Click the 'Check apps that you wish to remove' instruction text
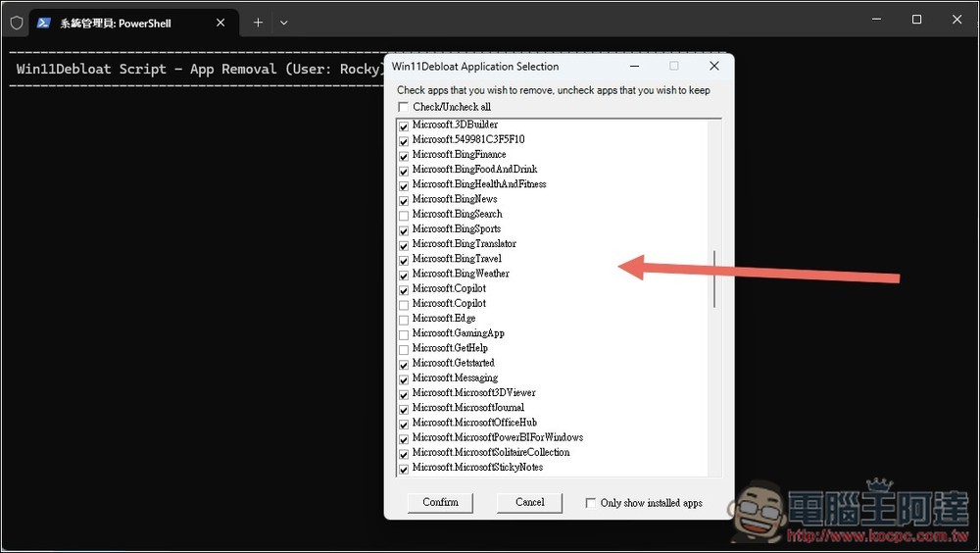Viewport: 980px width, 553px height. (x=553, y=90)
